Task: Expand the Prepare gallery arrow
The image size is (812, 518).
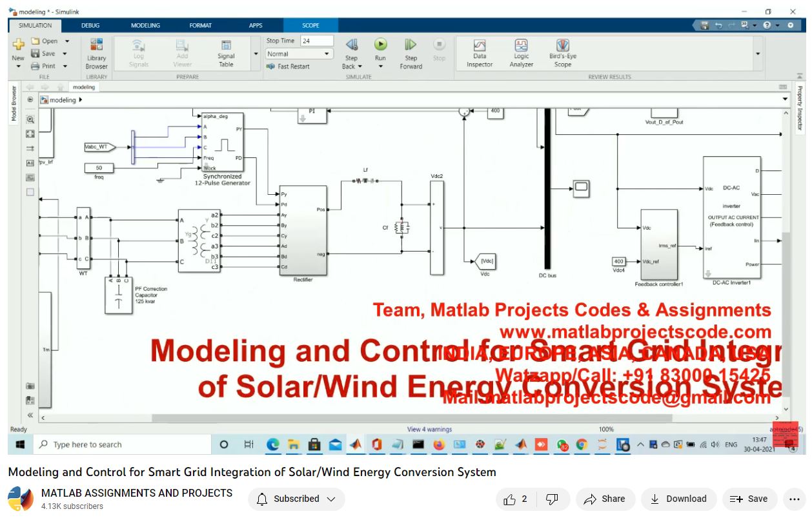Action: tap(256, 54)
